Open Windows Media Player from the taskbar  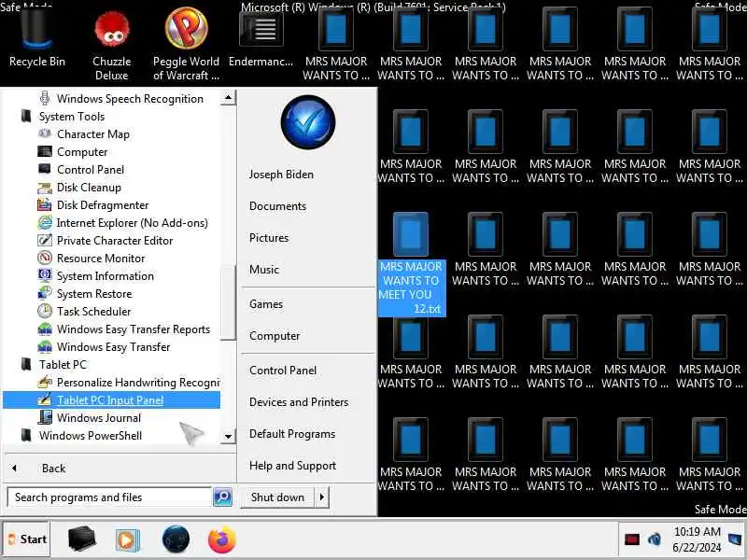[x=127, y=539]
